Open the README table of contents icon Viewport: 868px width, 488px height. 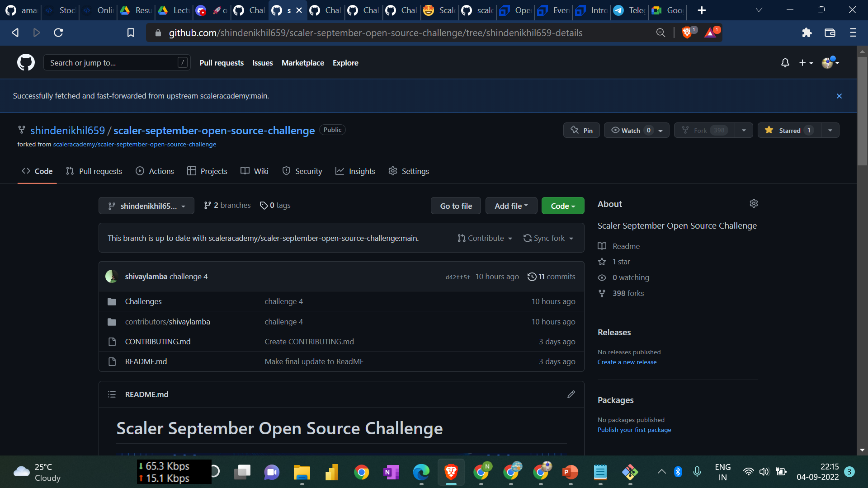tap(111, 394)
